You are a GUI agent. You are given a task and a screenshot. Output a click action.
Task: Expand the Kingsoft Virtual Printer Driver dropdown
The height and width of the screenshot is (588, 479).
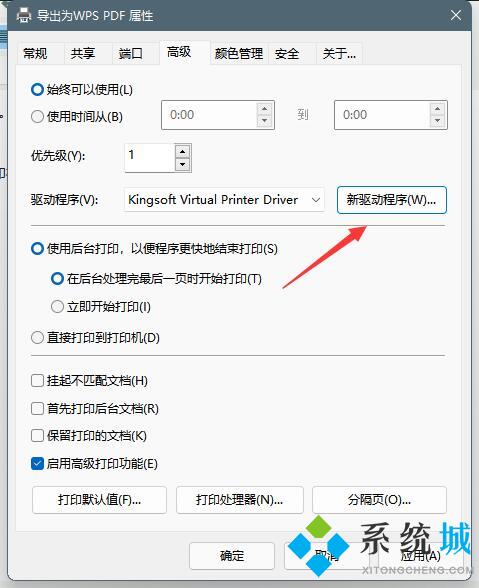pos(224,200)
